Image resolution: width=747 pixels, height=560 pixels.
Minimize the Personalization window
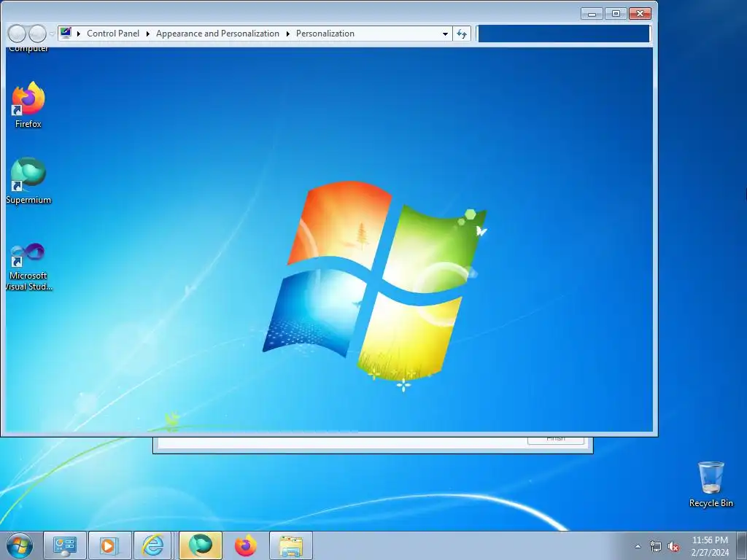click(592, 14)
